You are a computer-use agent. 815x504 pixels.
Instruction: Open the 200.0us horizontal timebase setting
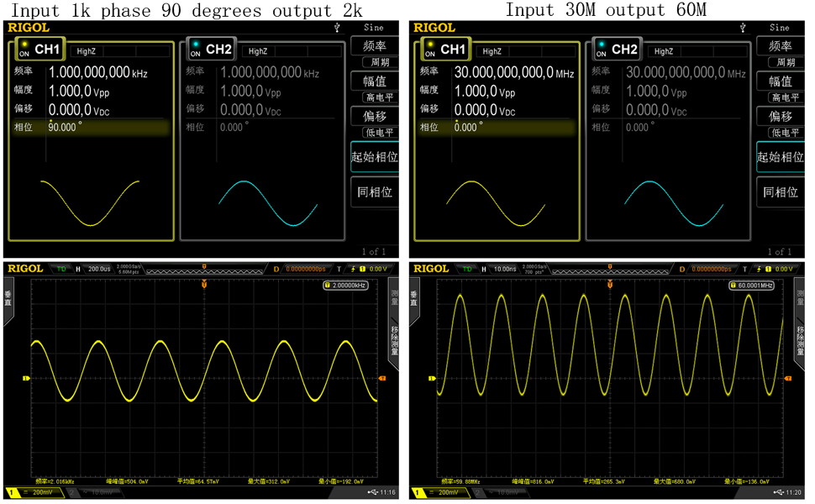click(98, 269)
